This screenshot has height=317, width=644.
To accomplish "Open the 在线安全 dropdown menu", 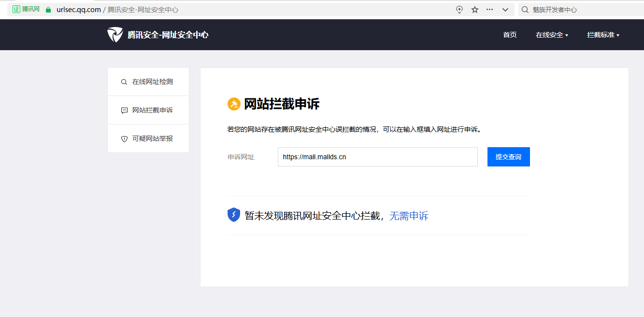I will (x=552, y=35).
